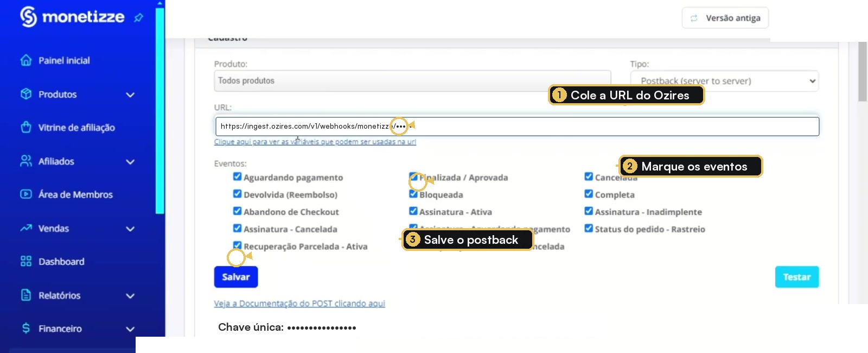Screen dimensions: 868x353
Task: Click the URL input field
Action: 517,127
